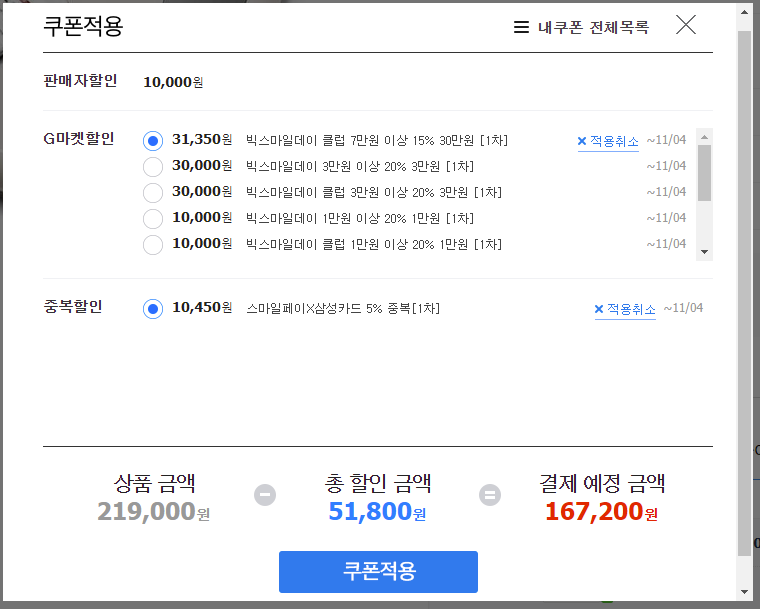This screenshot has height=609, width=760.
Task: Click the coupon list scrollbar thumb
Action: (x=705, y=173)
